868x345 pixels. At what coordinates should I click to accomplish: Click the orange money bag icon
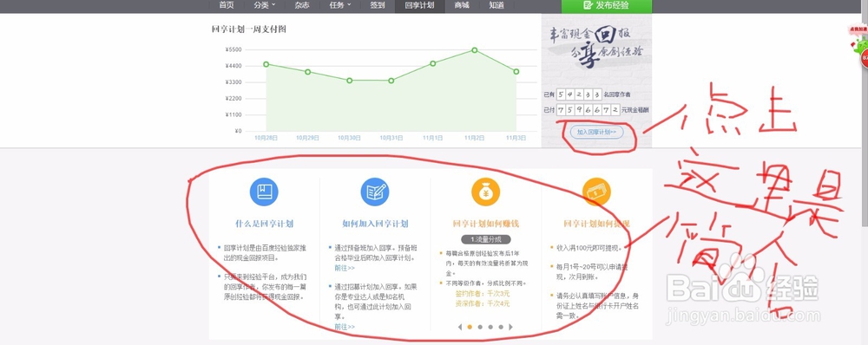click(x=485, y=192)
